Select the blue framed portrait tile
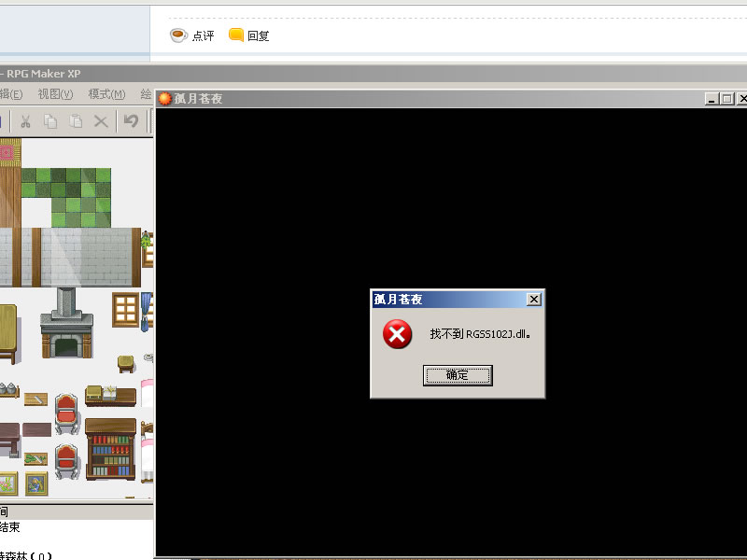 click(x=36, y=483)
